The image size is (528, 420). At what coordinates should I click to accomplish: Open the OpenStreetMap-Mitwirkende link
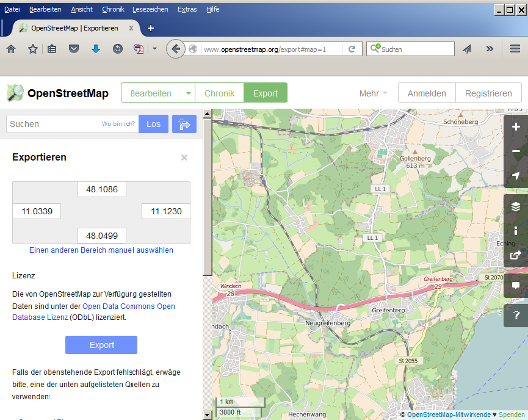pos(449,415)
